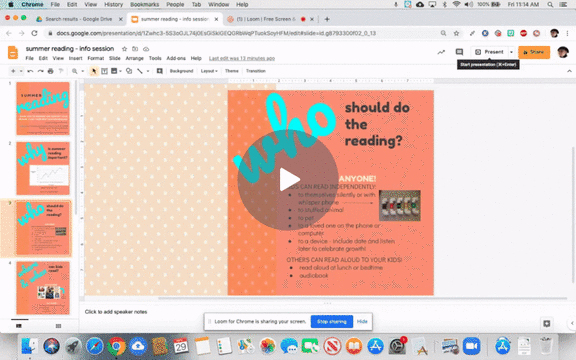Switch to grid view icon
Viewport: 576px width, 360px height.
(x=58, y=326)
